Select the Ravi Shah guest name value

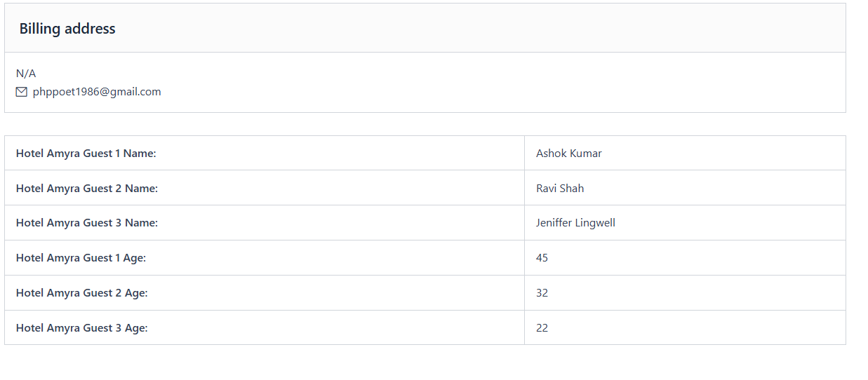(560, 189)
